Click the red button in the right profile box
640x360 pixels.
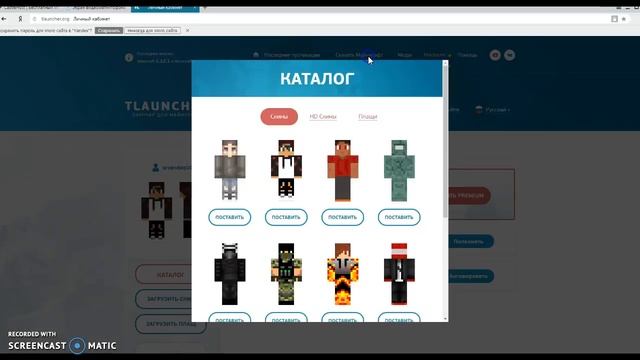469,196
